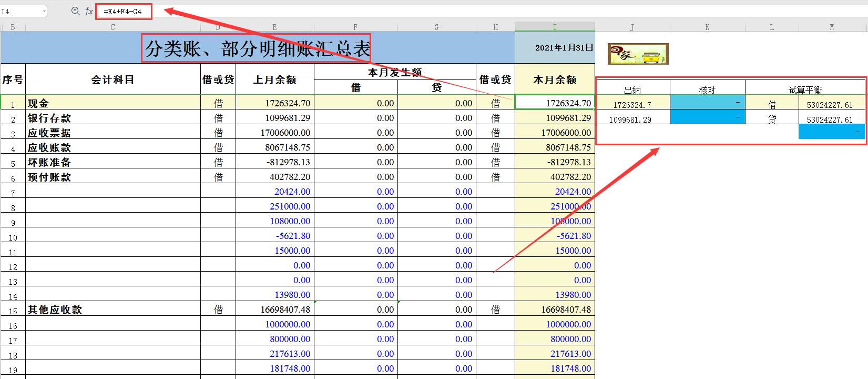
Task: Select column K header
Action: [707, 27]
